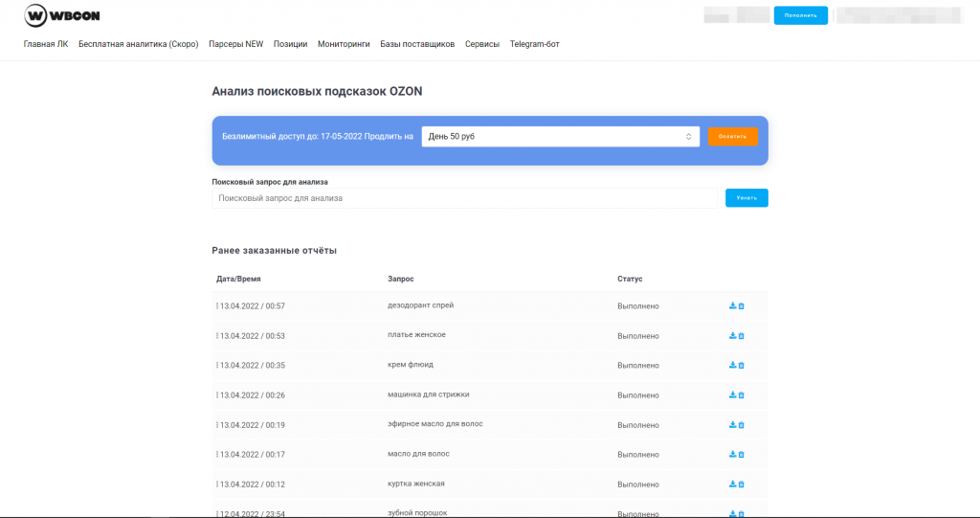Click the 13.04.2022 / 00:26 date cell
The height and width of the screenshot is (518, 980).
(x=253, y=395)
